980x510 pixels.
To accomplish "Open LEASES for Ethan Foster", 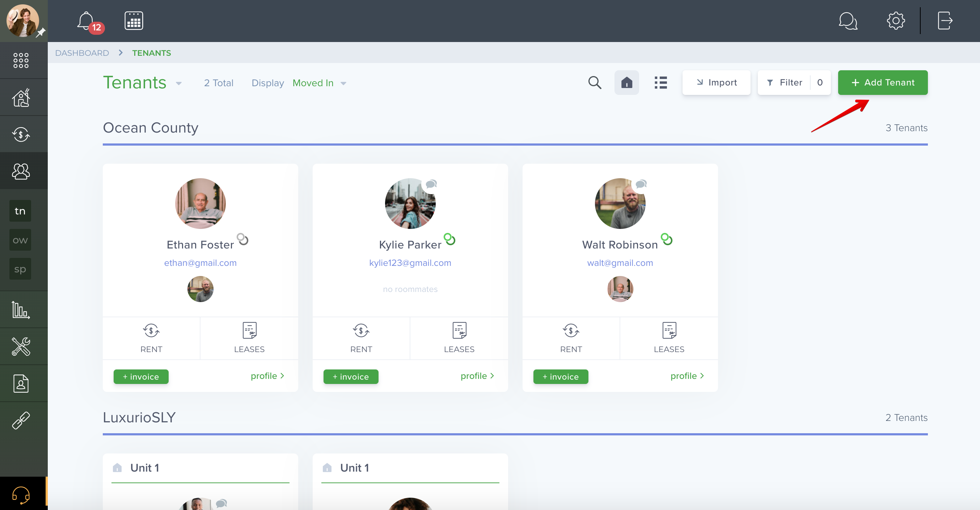I will [x=249, y=338].
